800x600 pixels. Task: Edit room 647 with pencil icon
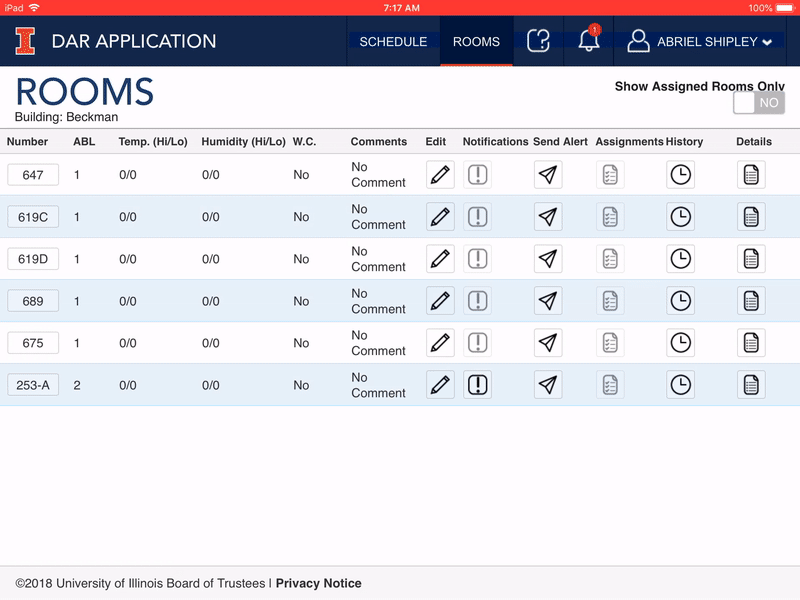pos(440,175)
